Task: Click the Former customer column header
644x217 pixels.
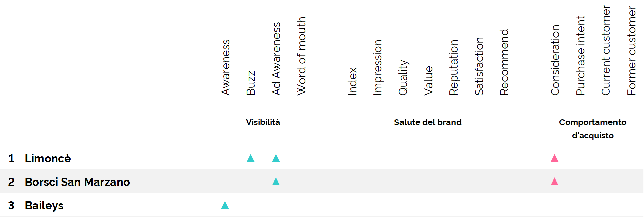Action: tap(631, 51)
